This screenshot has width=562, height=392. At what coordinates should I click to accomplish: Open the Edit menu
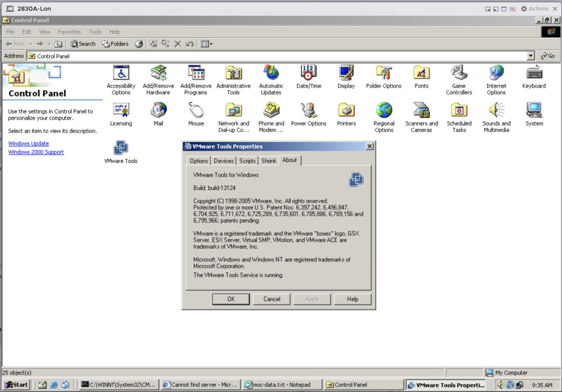(26, 32)
